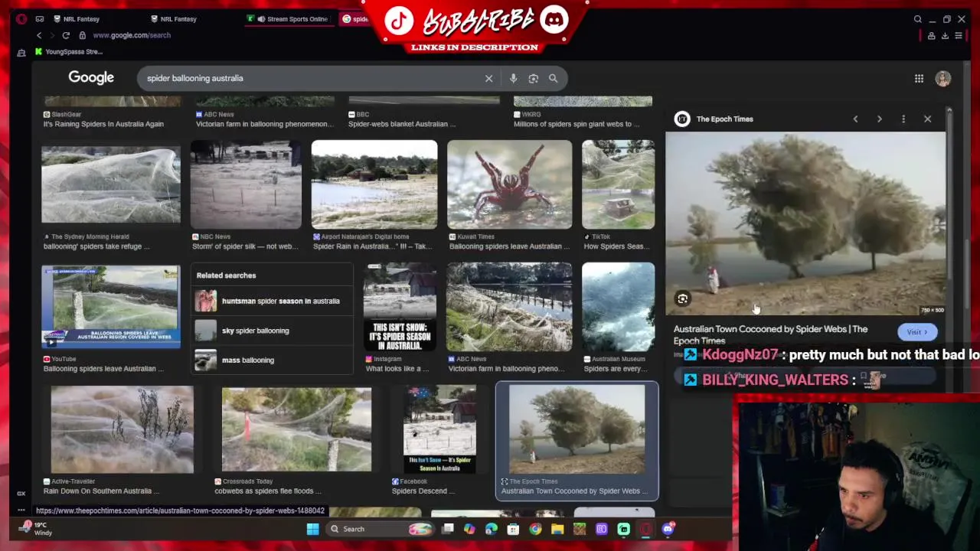Screen dimensions: 980x551
Task: Open weather widget showing Windy
Action: 35,529
